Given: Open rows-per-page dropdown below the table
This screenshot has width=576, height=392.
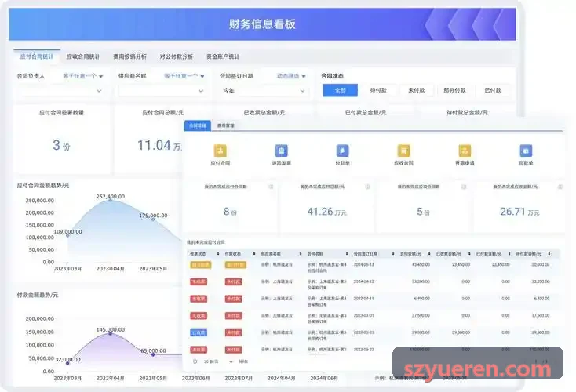Looking at the screenshot, I should 218,361.
